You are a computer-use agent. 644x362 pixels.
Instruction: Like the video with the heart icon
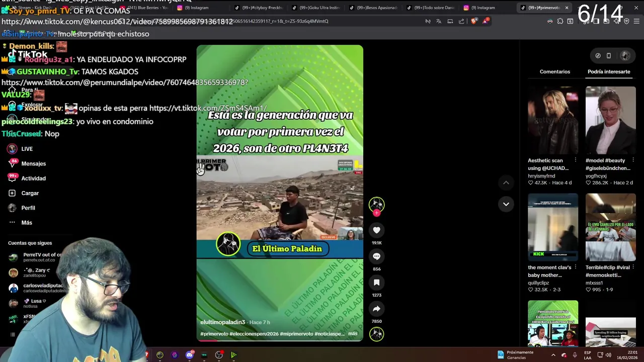[376, 230]
